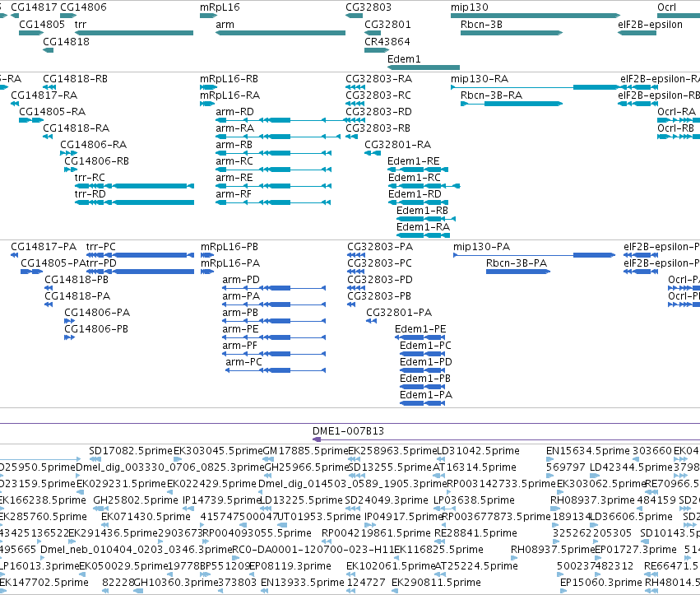Viewport: 700px width, 595px height.
Task: Select the arm-PE protein model
Action: (x=274, y=337)
